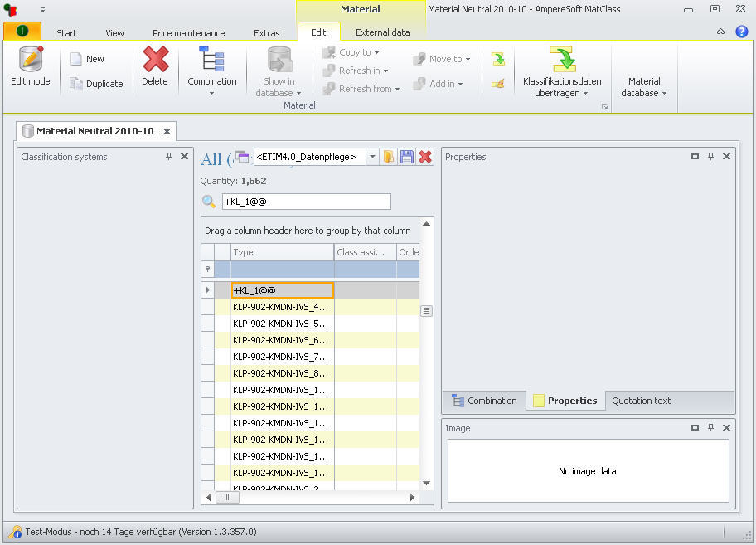
Task: Expand the Refresh from dropdown
Action: pyautogui.click(x=397, y=90)
